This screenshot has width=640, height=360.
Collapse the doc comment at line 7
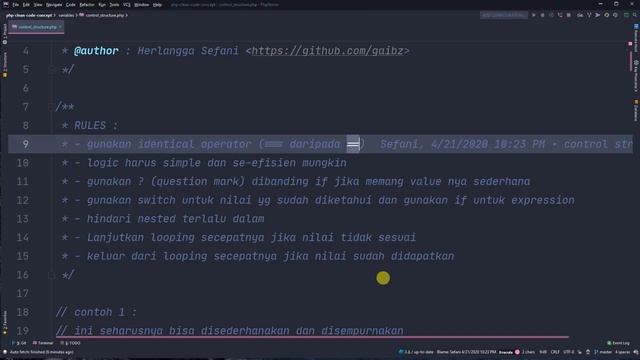click(x=51, y=107)
